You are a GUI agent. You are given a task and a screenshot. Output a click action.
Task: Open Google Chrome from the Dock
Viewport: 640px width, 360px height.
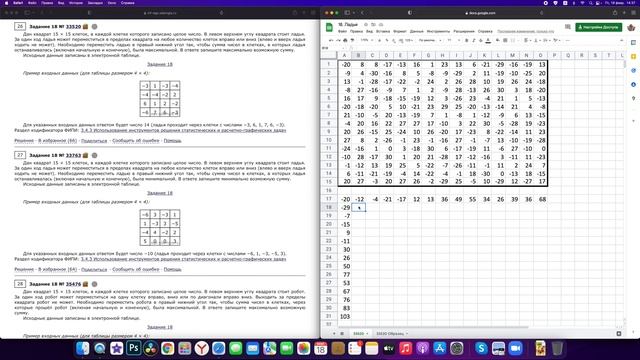167,348
